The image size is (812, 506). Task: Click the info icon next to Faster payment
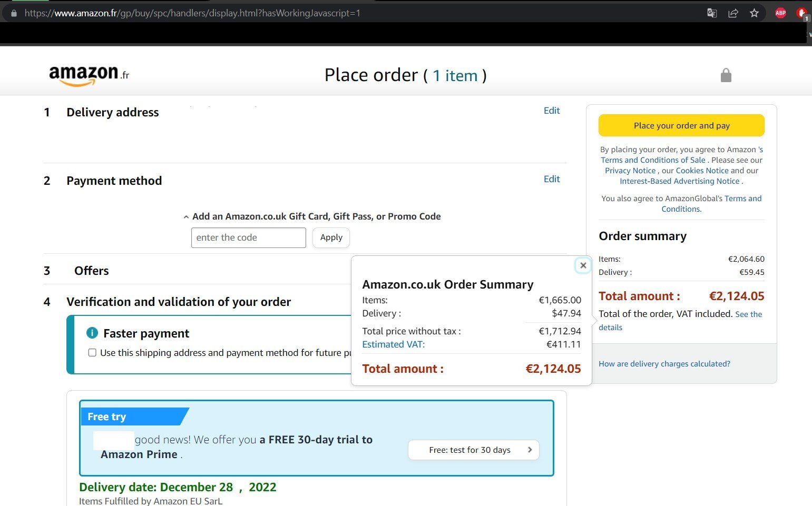pyautogui.click(x=92, y=333)
